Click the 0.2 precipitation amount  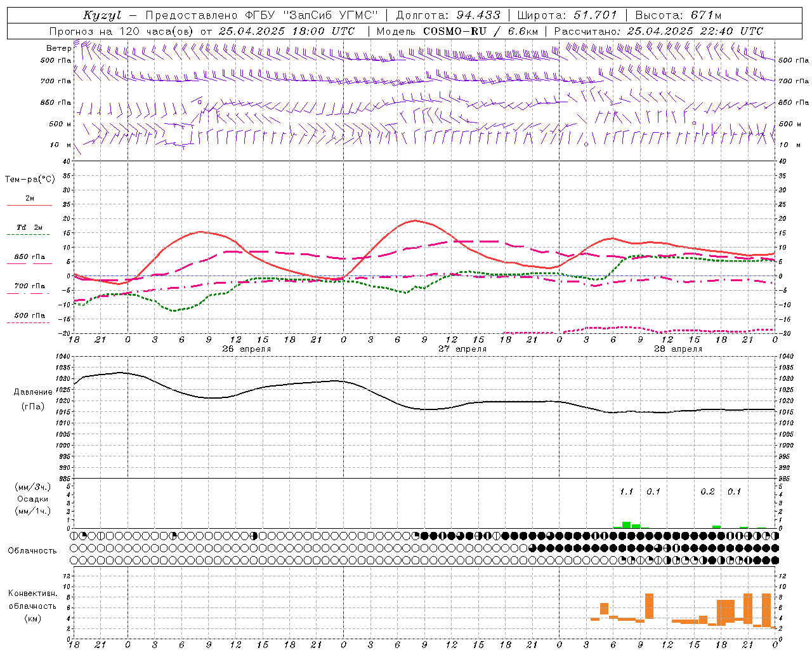707,491
